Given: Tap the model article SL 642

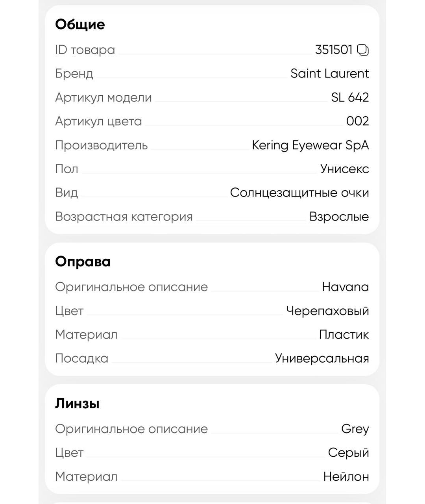Looking at the screenshot, I should (350, 97).
